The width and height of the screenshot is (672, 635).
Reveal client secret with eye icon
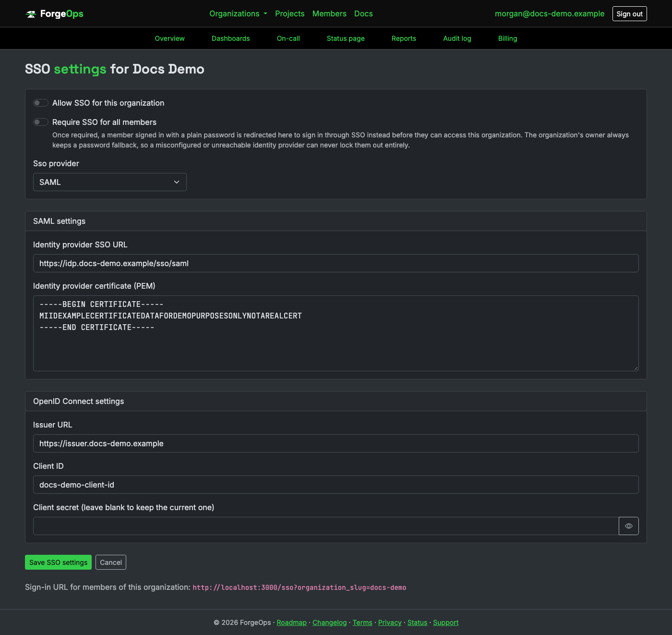coord(629,526)
